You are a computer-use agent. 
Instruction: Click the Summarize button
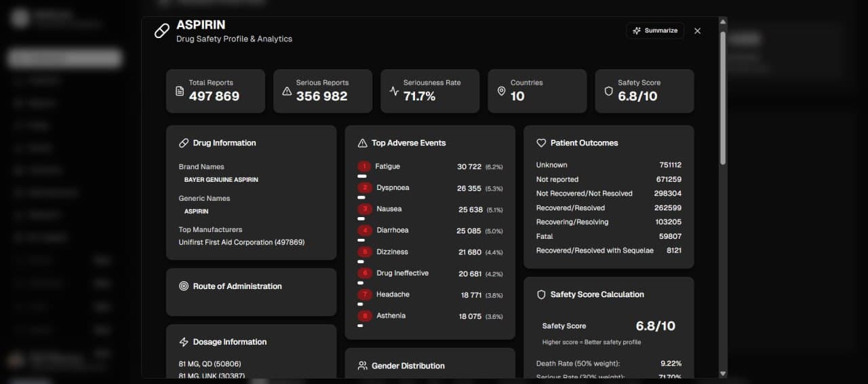pyautogui.click(x=655, y=31)
